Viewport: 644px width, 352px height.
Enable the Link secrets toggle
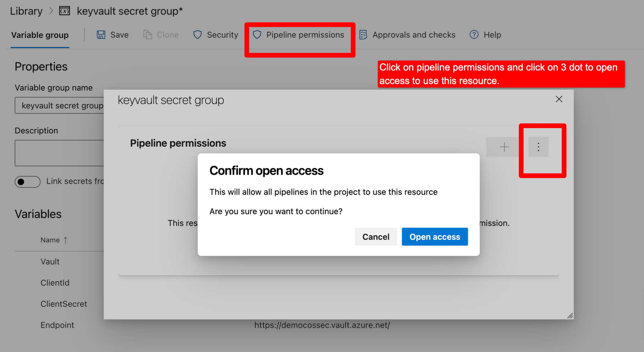click(27, 182)
